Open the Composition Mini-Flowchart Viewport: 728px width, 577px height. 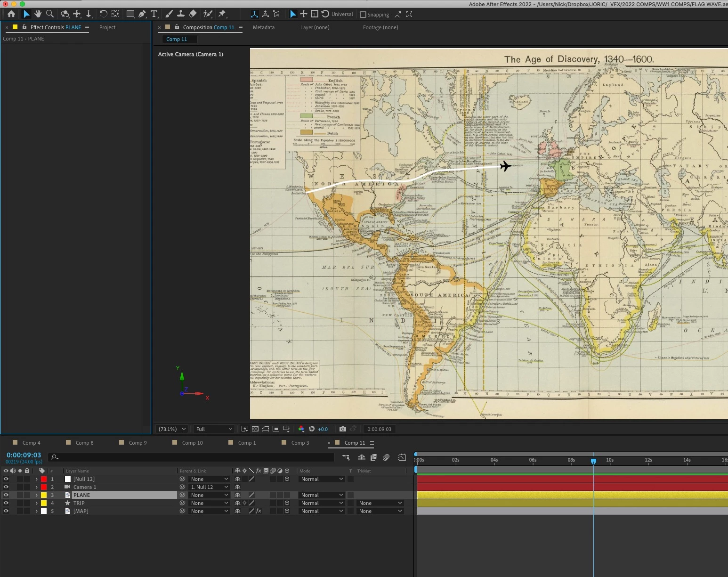[x=346, y=457]
